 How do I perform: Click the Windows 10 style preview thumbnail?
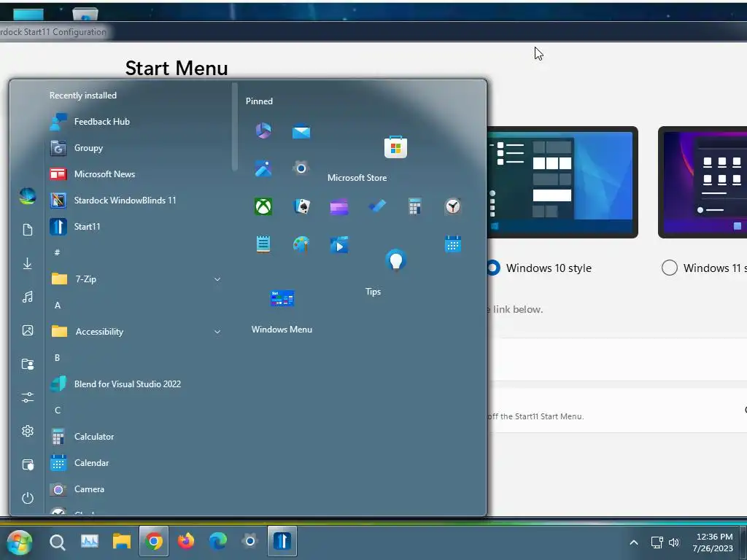562,182
